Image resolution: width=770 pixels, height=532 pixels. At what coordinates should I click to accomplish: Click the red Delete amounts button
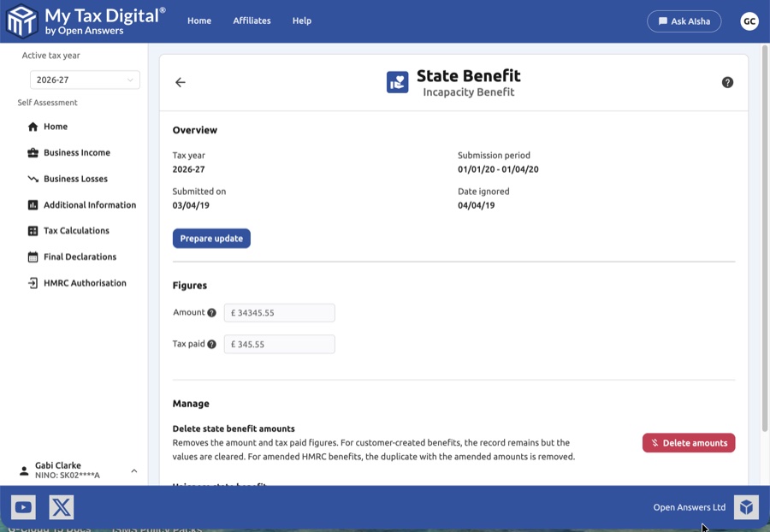point(689,442)
